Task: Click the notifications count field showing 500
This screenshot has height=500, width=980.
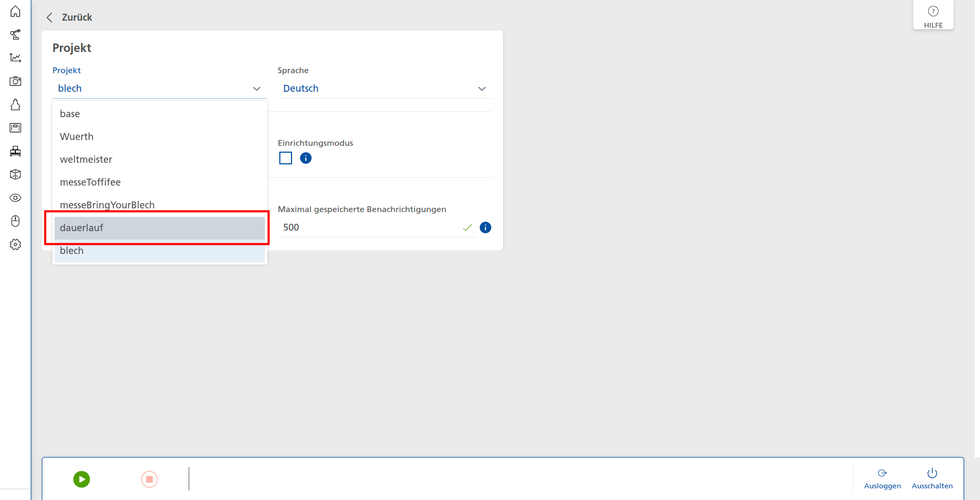Action: point(370,227)
